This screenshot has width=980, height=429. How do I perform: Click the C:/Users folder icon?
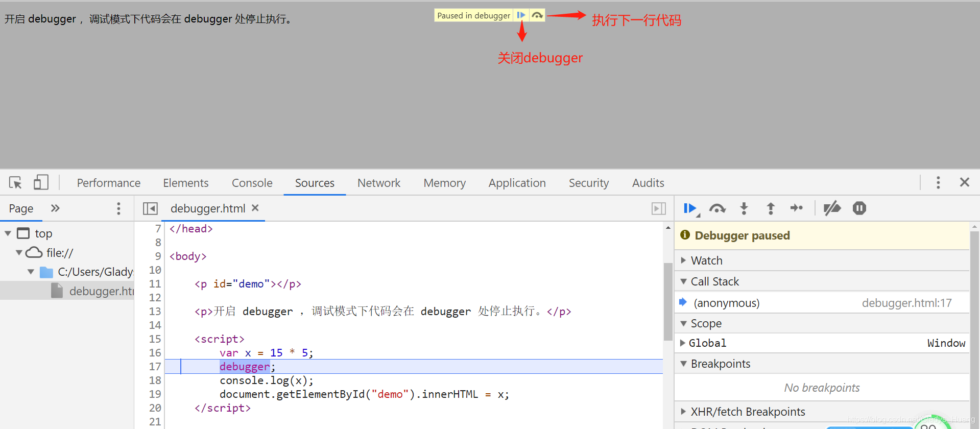(46, 272)
